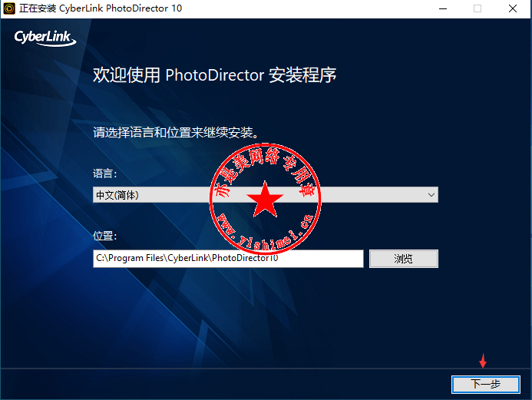Click the install location path field

click(x=228, y=259)
